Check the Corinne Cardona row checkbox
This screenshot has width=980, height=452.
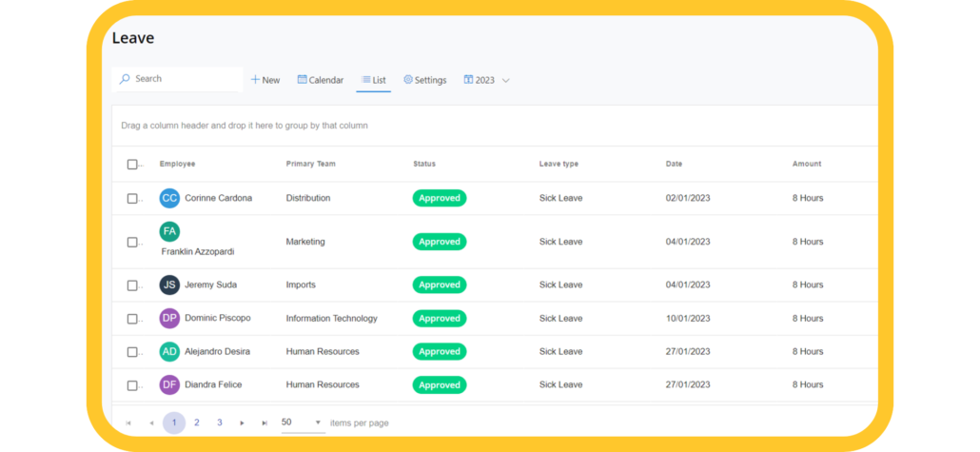pyautogui.click(x=132, y=199)
